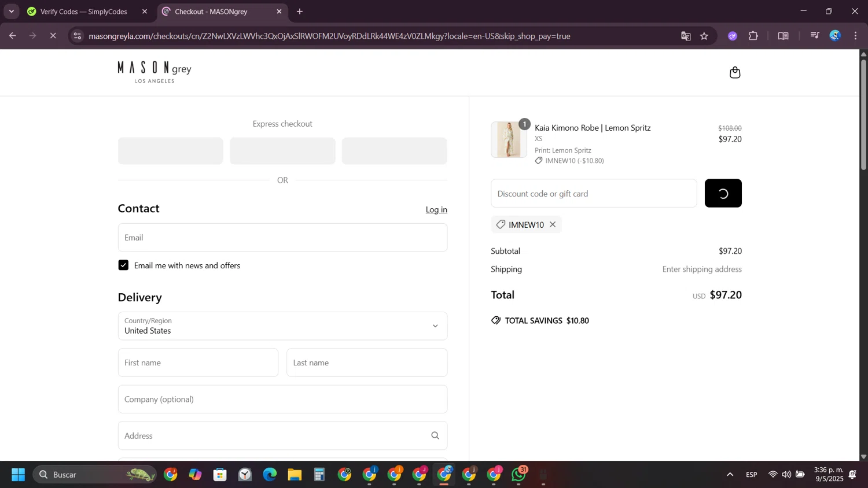Open the purple extension icon
This screenshot has width=868, height=488.
click(x=733, y=36)
